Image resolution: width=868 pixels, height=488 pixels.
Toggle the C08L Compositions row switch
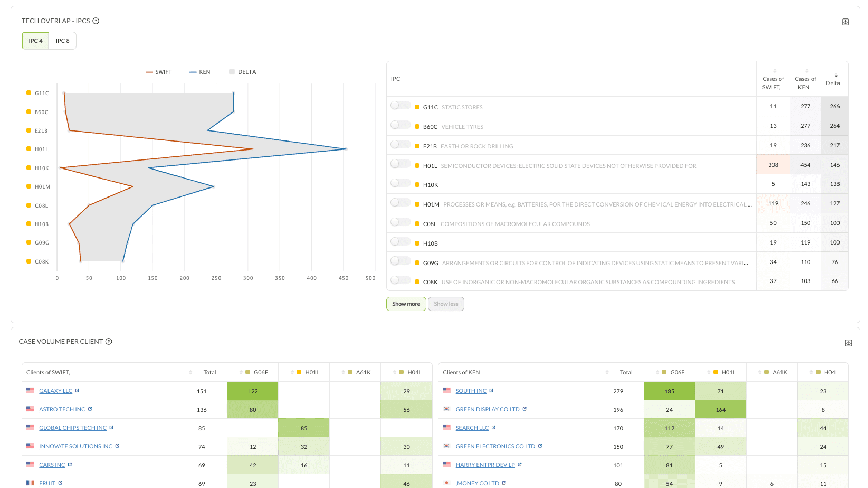(400, 222)
